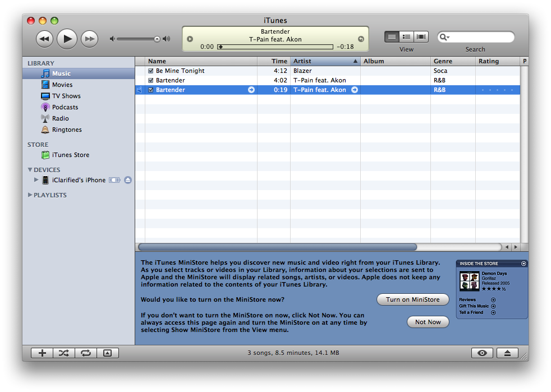Show the artwork viewer panel
This screenshot has width=551, height=392.
(x=107, y=353)
